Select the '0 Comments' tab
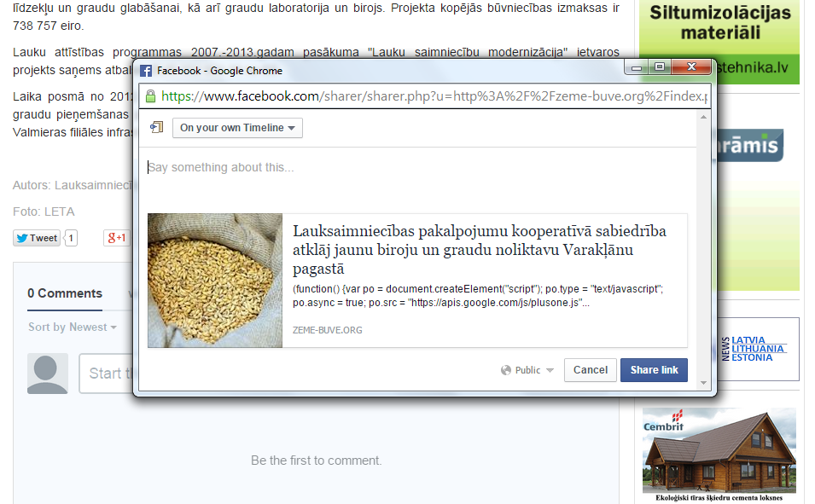815x504 pixels. coord(65,293)
